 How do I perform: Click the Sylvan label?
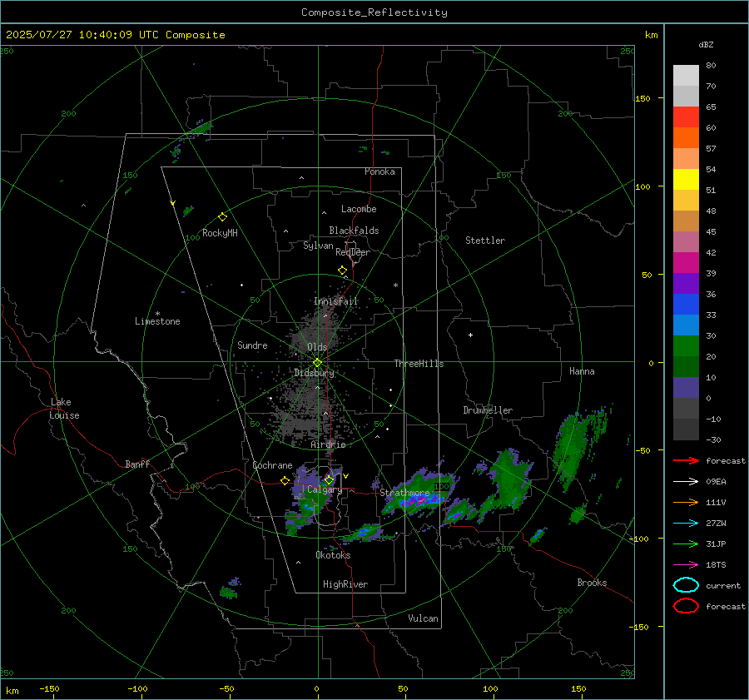coord(318,246)
